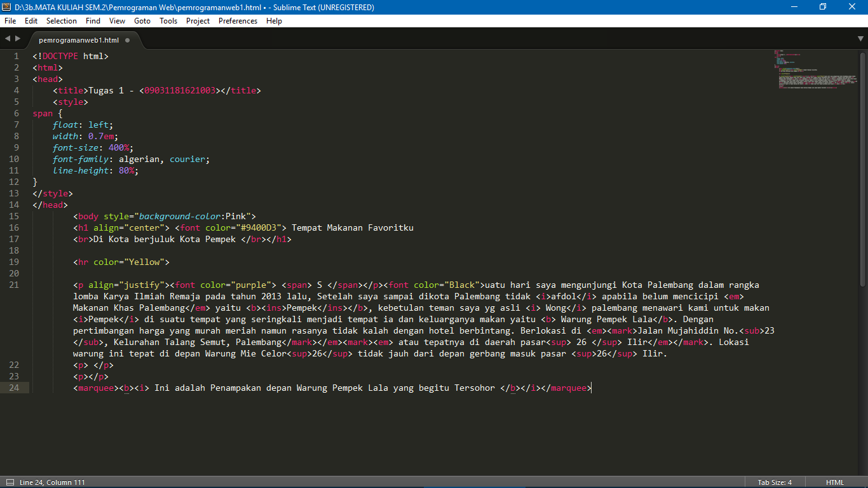This screenshot has height=488, width=868.
Task: Click the back navigation arrow above the sidebar
Action: click(7, 38)
